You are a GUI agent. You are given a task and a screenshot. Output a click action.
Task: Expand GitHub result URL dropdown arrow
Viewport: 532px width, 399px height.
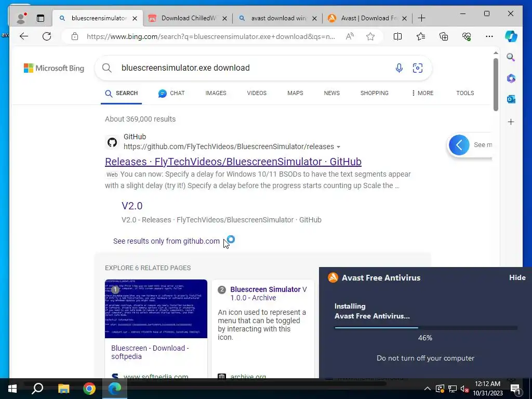[x=338, y=147]
